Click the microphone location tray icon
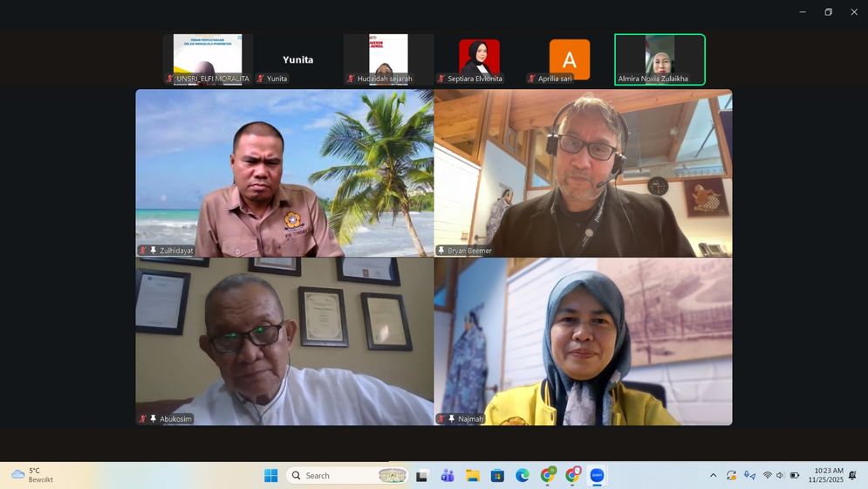Viewport: 868px width, 489px height. [x=749, y=475]
